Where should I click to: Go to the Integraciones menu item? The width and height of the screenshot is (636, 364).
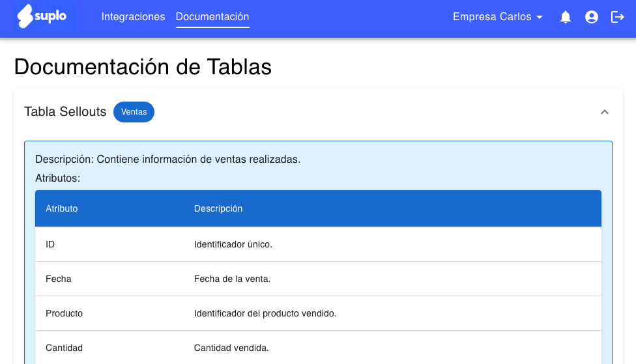(x=133, y=17)
